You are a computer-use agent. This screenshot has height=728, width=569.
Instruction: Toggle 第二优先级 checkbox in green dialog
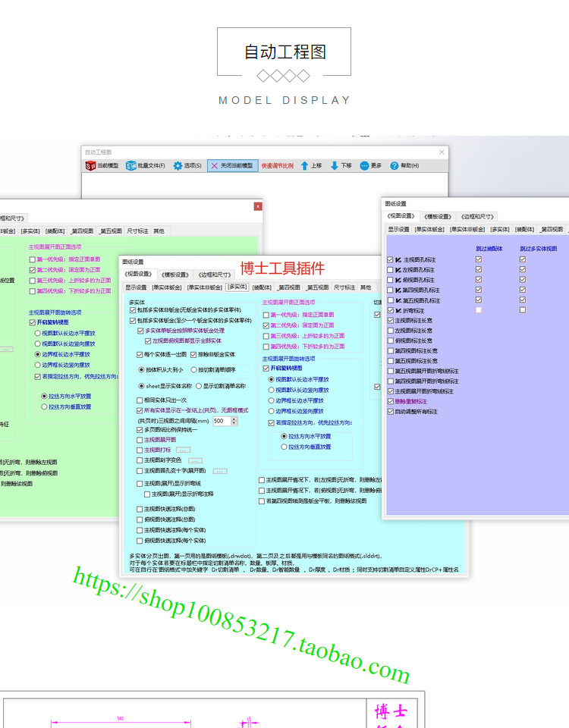32,270
